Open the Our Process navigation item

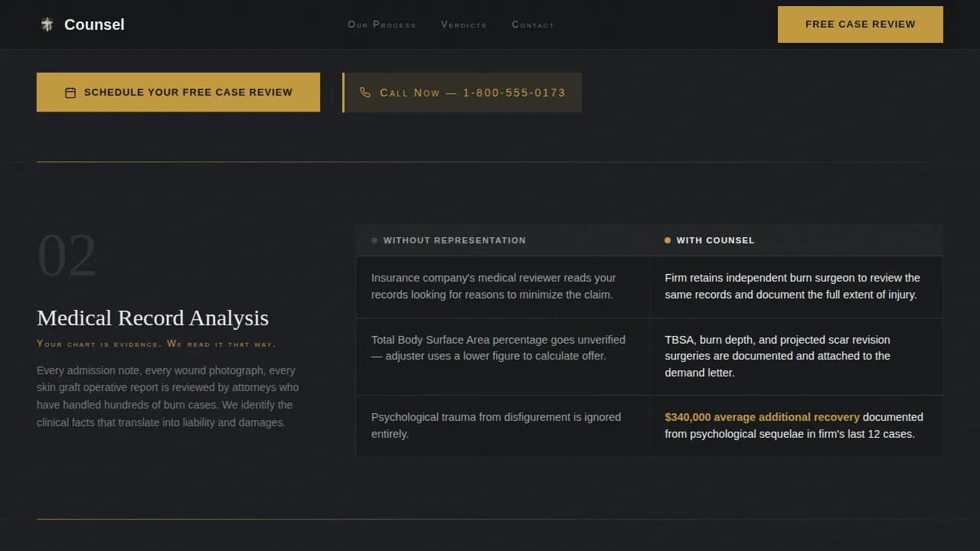[x=381, y=24]
